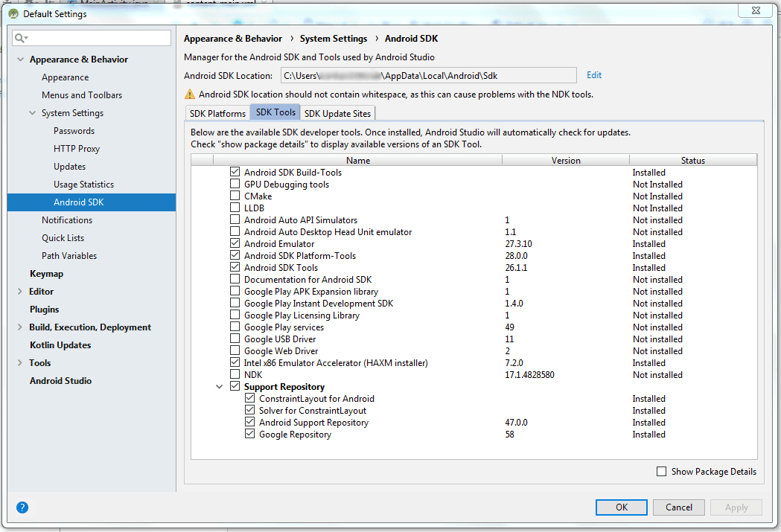Screen dimensions: 781x532
Task: Select the SDK Tools tab
Action: pyautogui.click(x=275, y=112)
